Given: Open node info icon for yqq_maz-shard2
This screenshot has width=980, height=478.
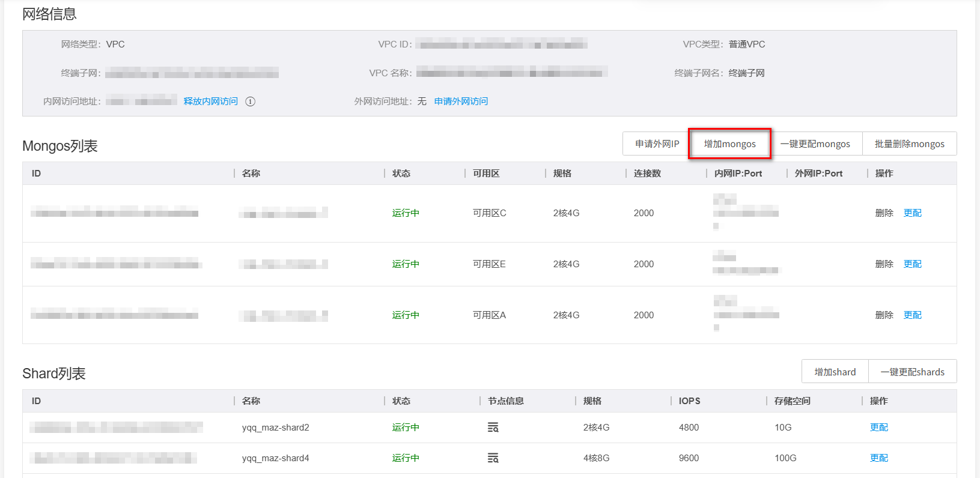Looking at the screenshot, I should 493,428.
